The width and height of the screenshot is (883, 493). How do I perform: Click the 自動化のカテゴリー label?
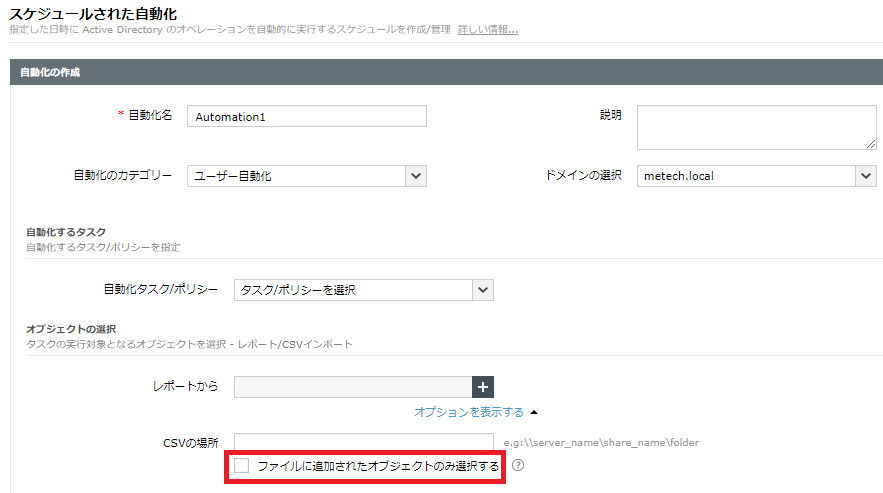[123, 175]
